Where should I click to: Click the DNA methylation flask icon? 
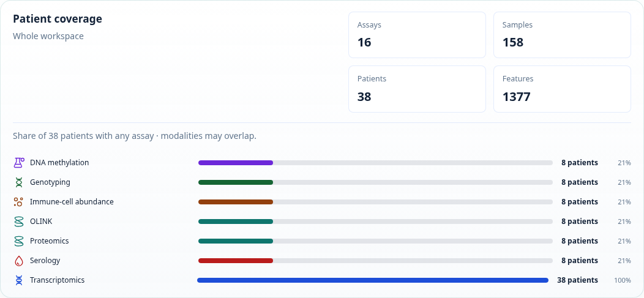[x=19, y=163]
